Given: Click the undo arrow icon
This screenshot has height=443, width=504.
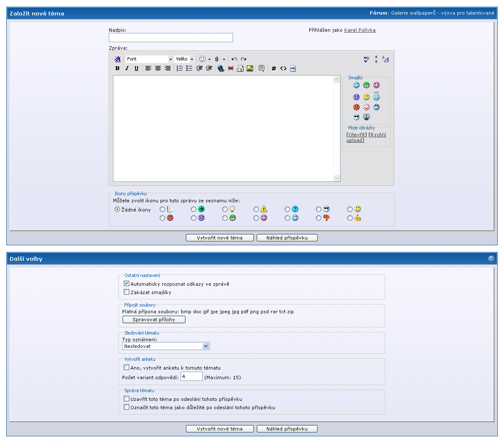Looking at the screenshot, I should coord(234,59).
